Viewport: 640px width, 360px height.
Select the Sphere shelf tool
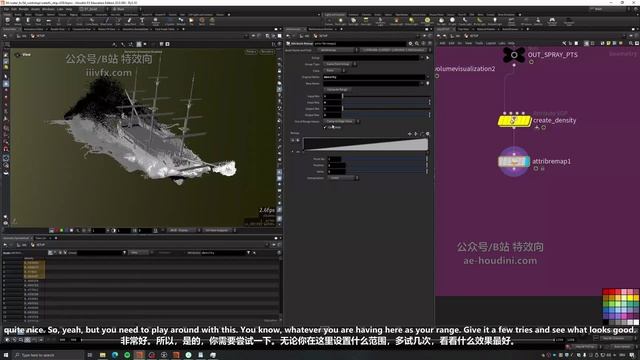18,21
